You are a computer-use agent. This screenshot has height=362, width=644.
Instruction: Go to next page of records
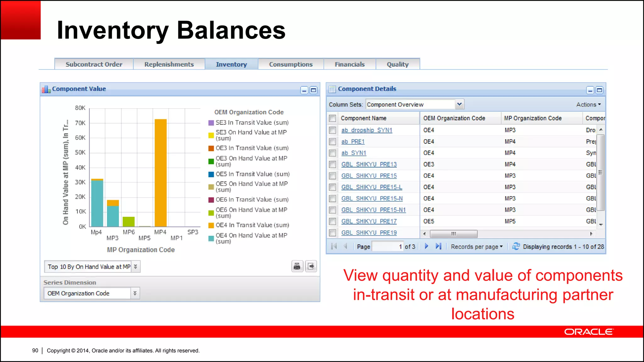pos(426,246)
